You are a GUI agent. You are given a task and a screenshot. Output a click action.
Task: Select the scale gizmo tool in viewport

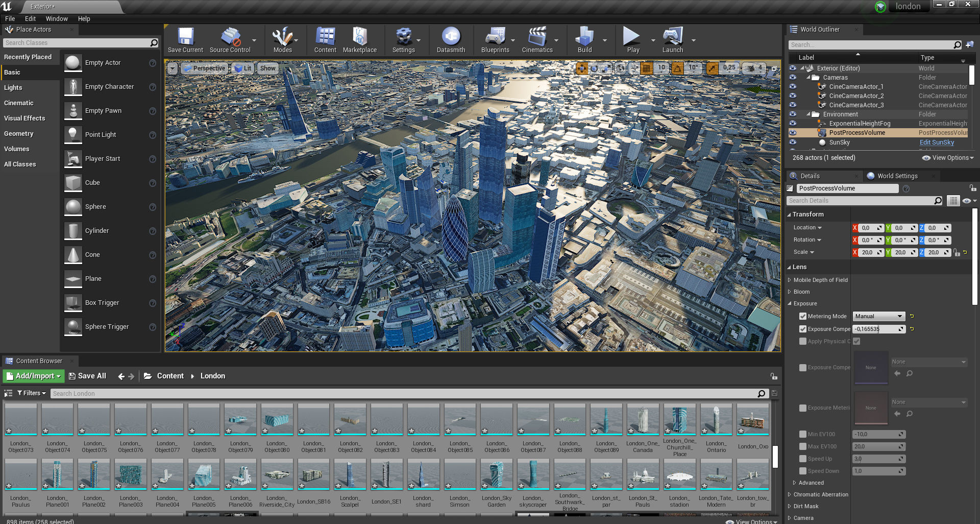click(x=606, y=68)
